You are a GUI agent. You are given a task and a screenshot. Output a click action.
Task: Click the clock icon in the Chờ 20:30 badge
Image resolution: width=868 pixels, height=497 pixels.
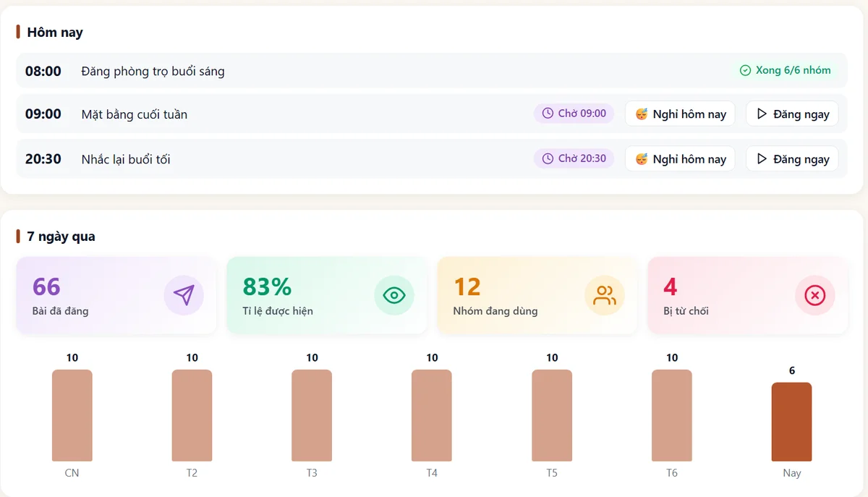548,158
